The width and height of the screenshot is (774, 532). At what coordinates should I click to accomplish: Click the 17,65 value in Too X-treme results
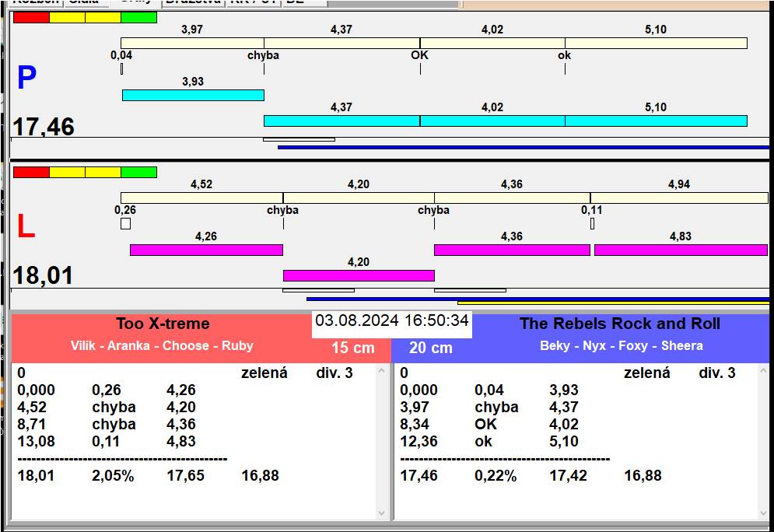click(185, 476)
